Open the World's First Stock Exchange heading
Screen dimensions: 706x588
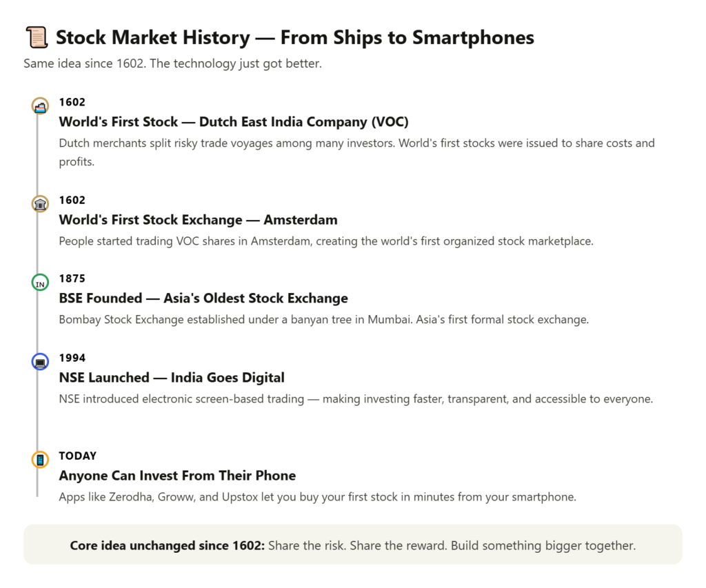click(198, 220)
